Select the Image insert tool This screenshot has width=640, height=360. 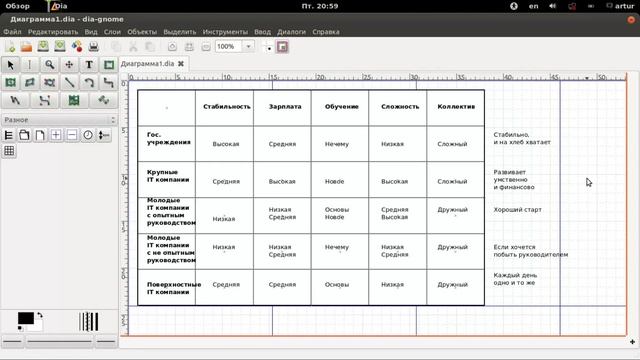pos(74,100)
